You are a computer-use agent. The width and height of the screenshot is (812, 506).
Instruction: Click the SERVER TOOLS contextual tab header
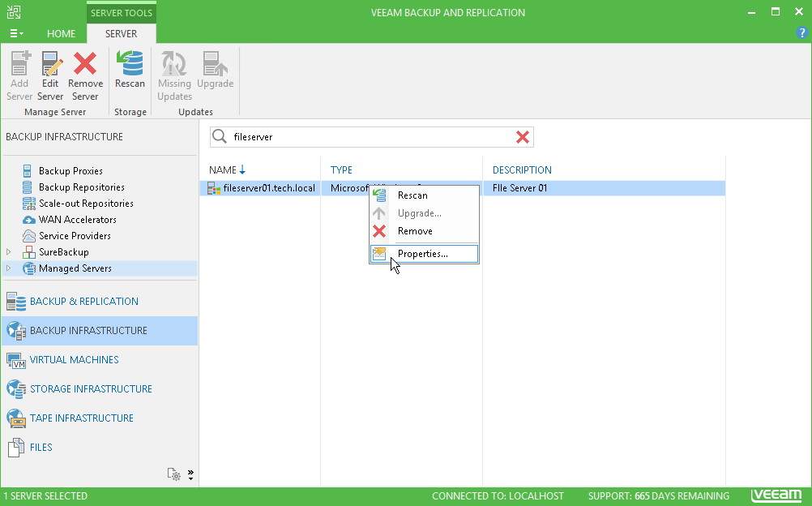pyautogui.click(x=122, y=12)
